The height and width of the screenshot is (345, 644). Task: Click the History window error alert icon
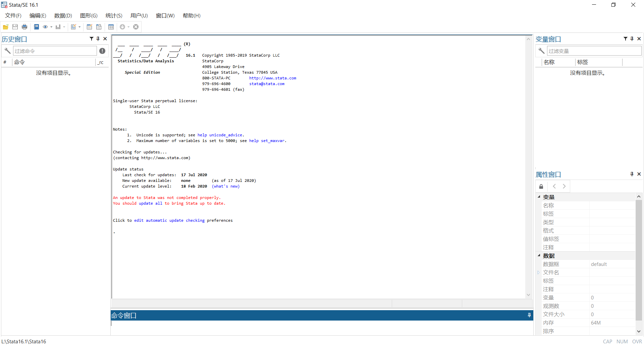tap(102, 51)
